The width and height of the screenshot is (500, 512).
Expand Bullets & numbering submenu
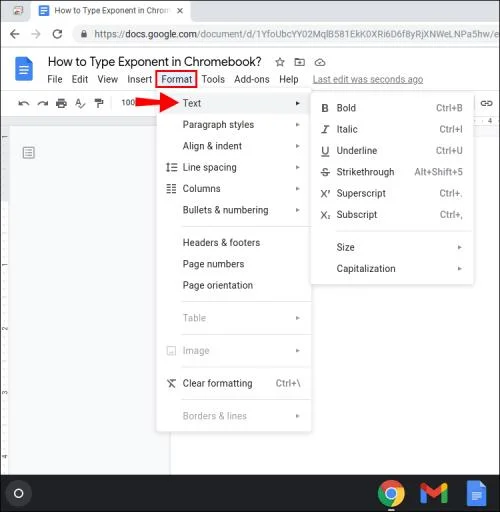234,210
